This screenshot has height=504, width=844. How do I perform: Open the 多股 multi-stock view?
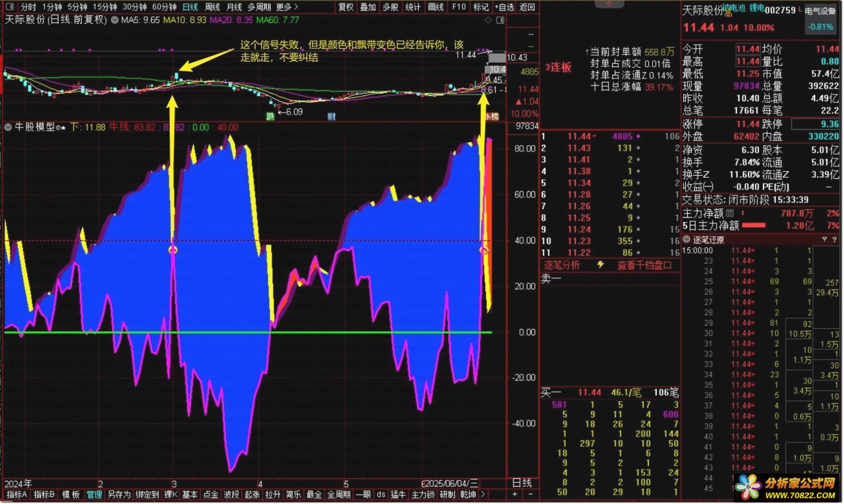391,7
